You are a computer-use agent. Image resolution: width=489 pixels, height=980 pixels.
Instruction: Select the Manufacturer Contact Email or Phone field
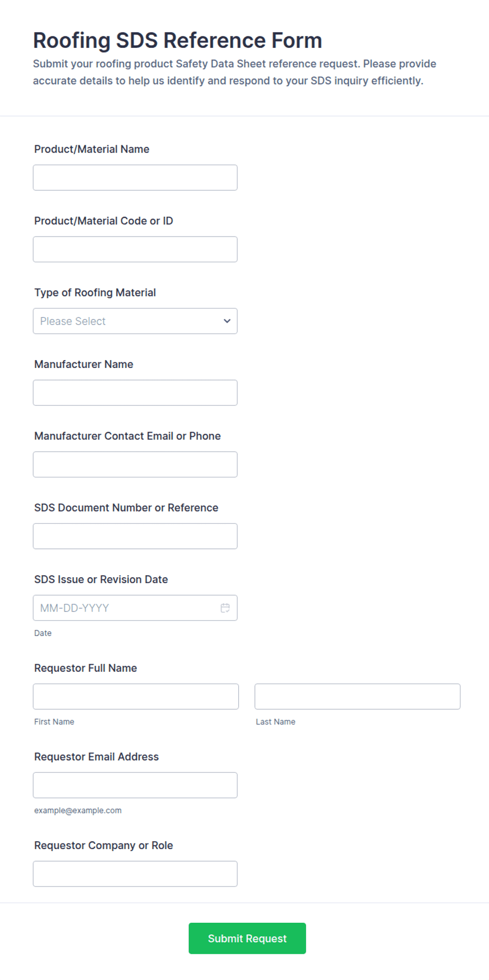[135, 464]
